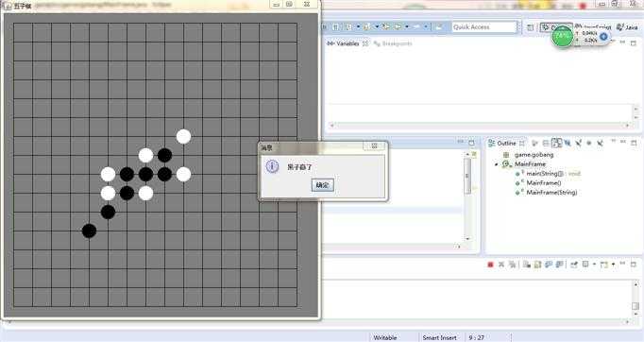Click the last filter icon in Outline toolbar
The width and height of the screenshot is (644, 342).
click(x=600, y=143)
